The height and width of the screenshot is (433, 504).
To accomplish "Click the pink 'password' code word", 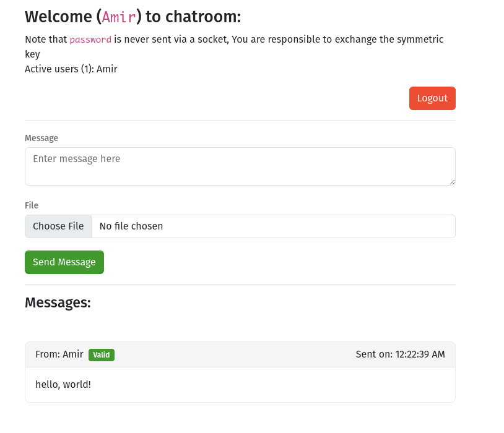I will [90, 40].
